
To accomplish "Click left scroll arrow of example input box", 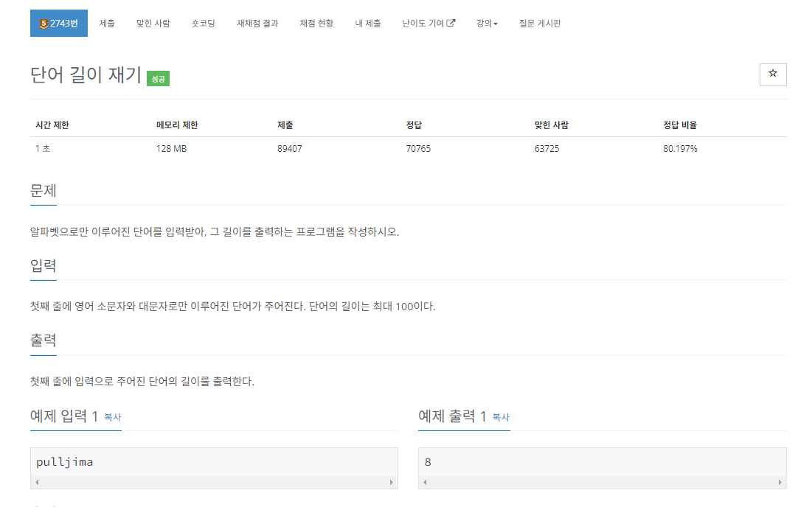I will coord(37,482).
